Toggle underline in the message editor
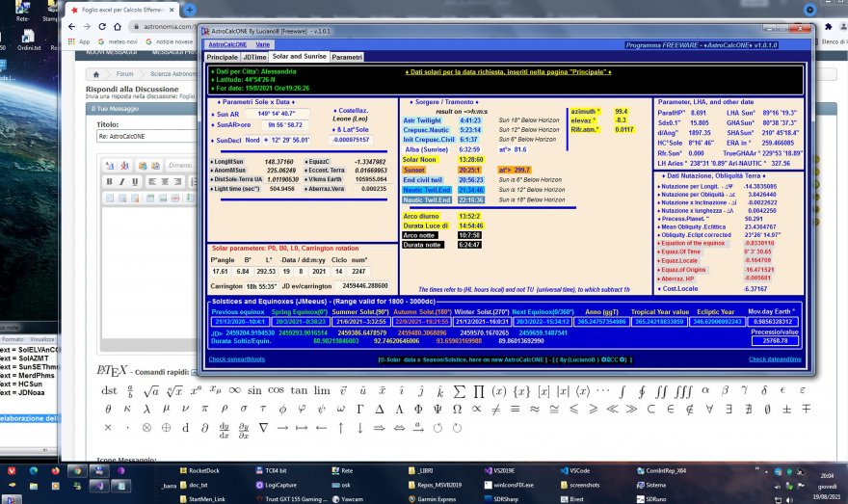Image resolution: width=848 pixels, height=504 pixels. 136,181
